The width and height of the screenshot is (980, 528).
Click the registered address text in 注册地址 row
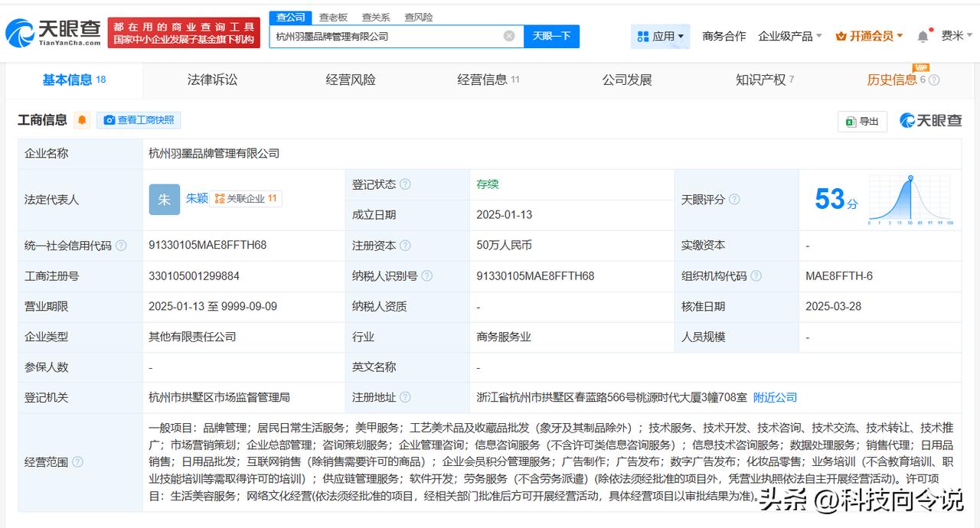611,397
